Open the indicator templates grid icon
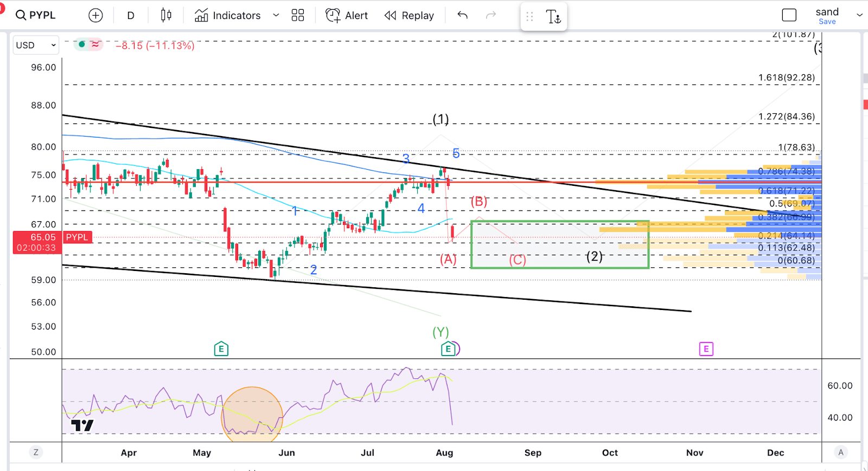Screen dimensions: 868x471 pos(298,15)
